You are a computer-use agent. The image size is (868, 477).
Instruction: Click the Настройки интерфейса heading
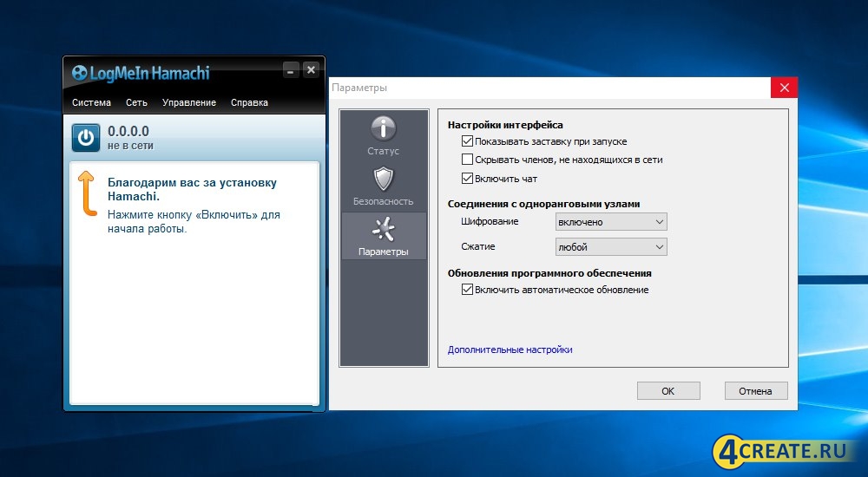[505, 125]
